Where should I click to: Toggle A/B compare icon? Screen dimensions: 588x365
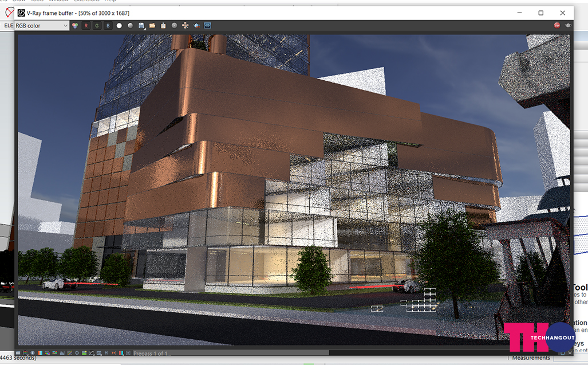coord(113,353)
